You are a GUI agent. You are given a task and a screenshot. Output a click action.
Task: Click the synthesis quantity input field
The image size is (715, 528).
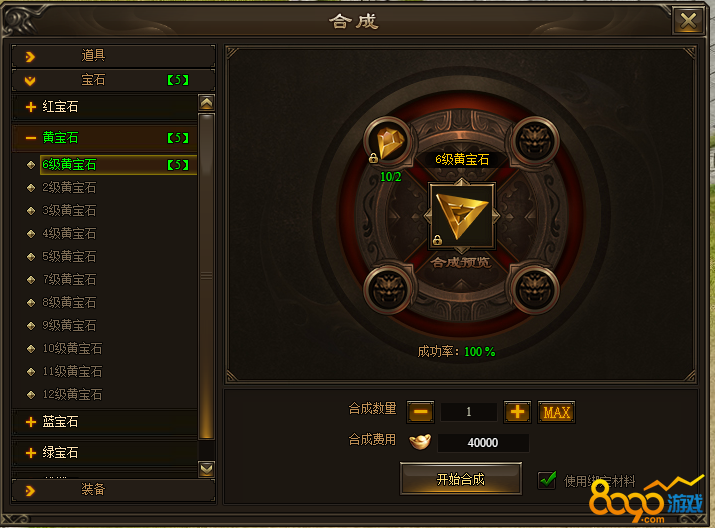point(469,412)
